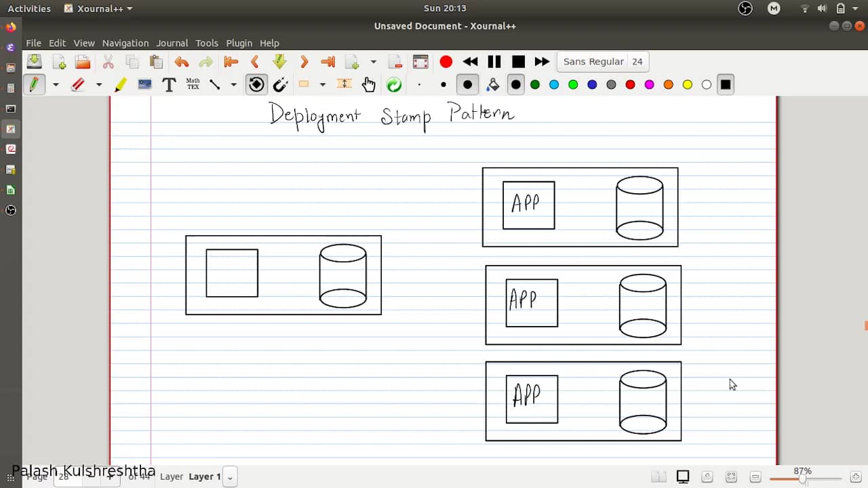Open the Math TEX LaTeX tool
Image resolution: width=868 pixels, height=488 pixels.
click(193, 85)
